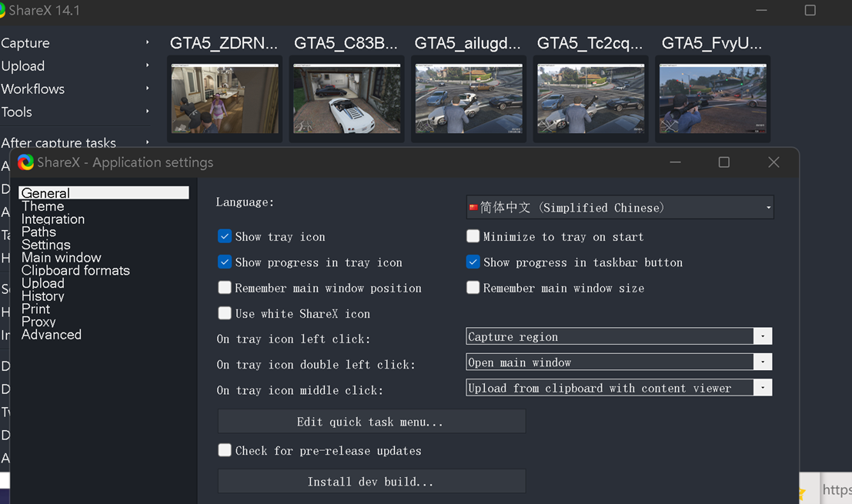
Task: Click "On tray icon double left click:" label
Action: coord(316,365)
